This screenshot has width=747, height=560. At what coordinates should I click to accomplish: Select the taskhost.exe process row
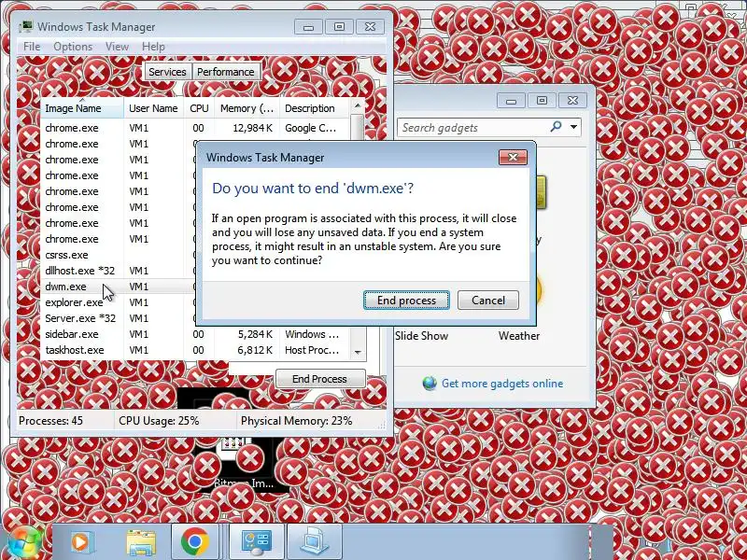195,350
